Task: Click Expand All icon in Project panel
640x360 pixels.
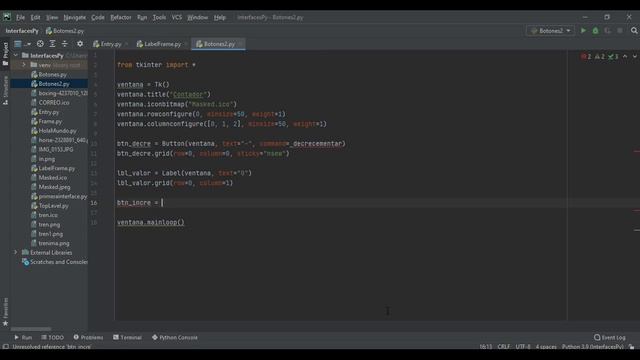Action: point(52,44)
